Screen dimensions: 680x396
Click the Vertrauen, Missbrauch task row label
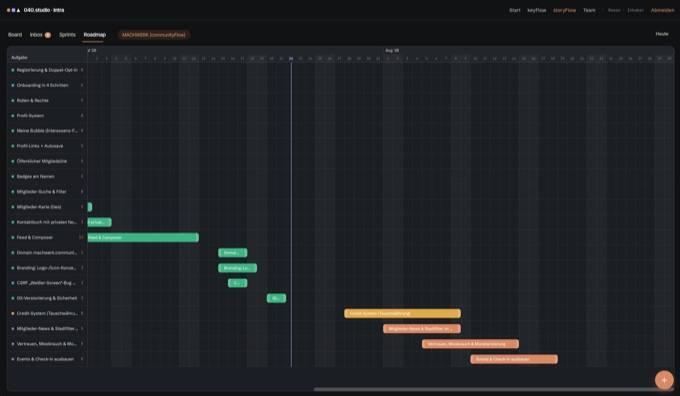[46, 344]
